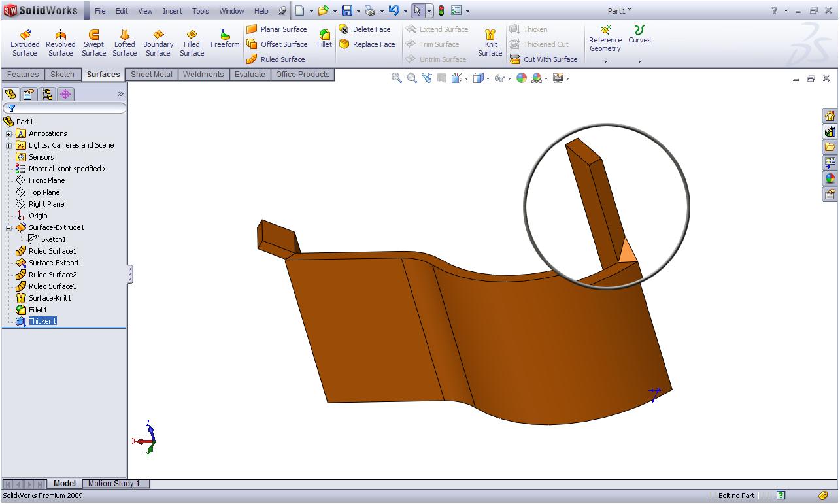Apply the Fillet tool from ribbon
This screenshot has width=840, height=504.
(x=324, y=39)
